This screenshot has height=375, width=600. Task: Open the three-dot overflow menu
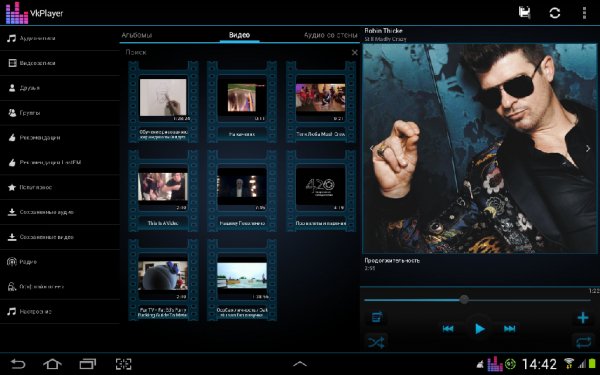pos(584,13)
